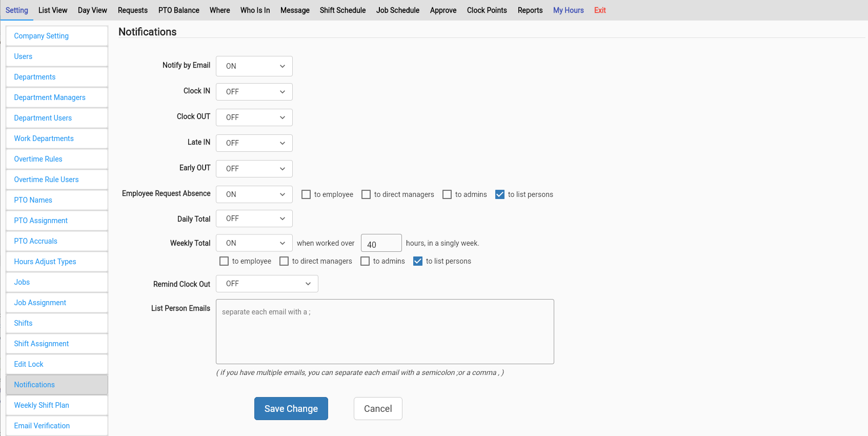
Task: Open the Job Schedule tab
Action: [398, 10]
